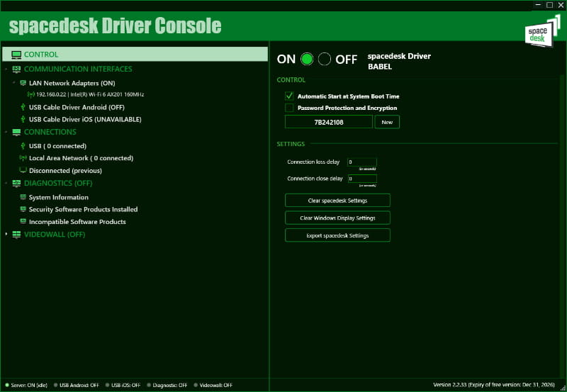Enable Password Protection and Encryption checkbox
Screen dimensions: 567x392
click(x=289, y=108)
